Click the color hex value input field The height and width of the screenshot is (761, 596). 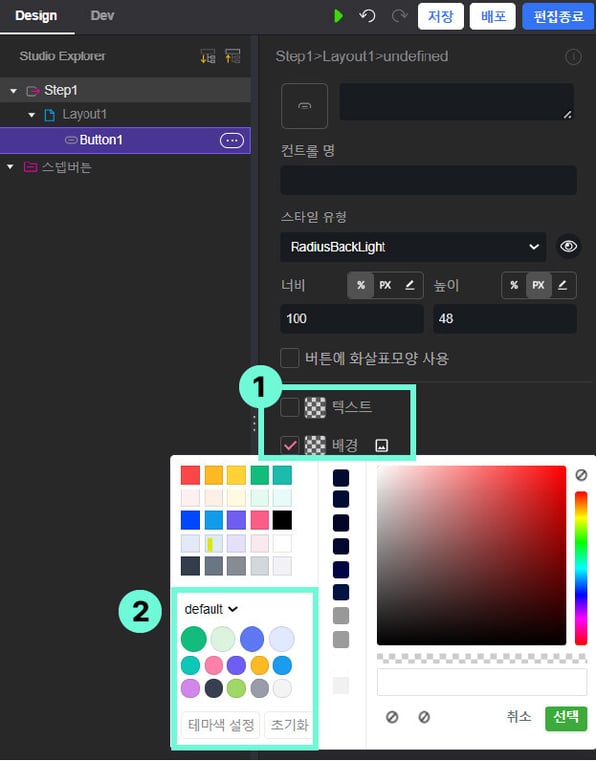tap(482, 682)
